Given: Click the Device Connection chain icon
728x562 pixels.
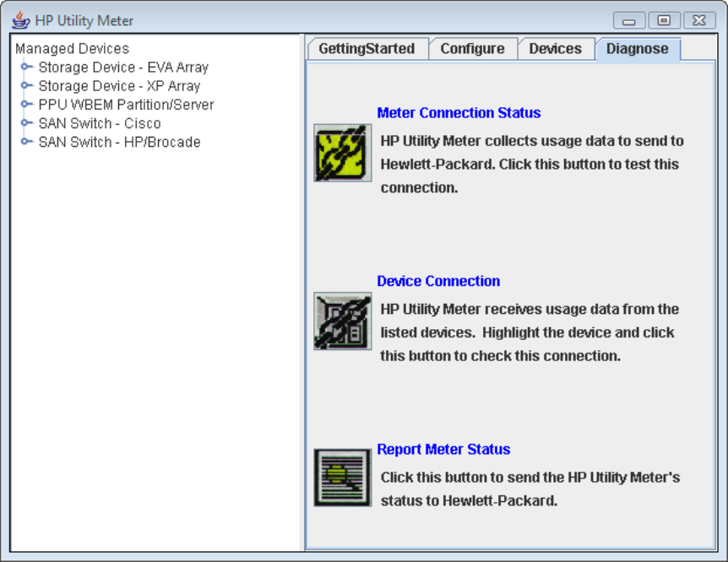Looking at the screenshot, I should (343, 322).
